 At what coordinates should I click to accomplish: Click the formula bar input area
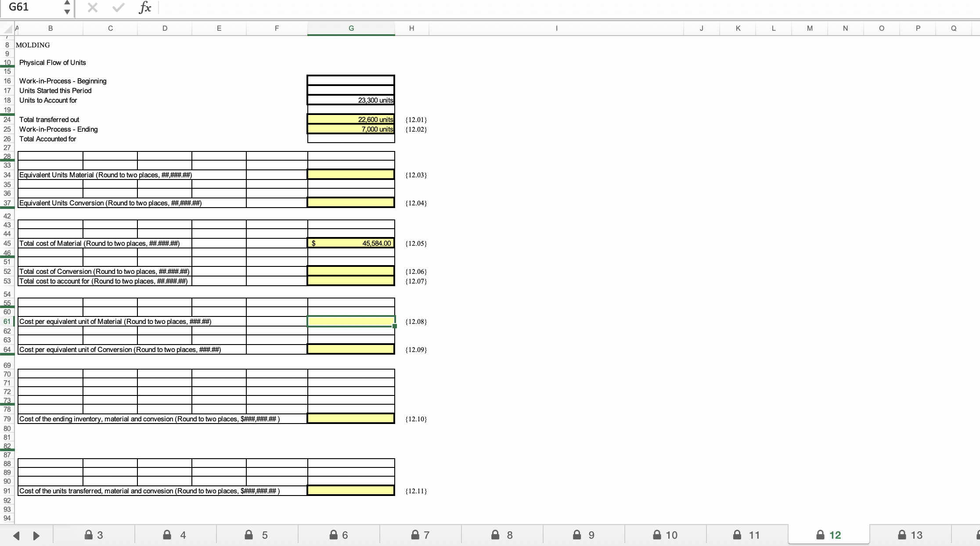[569, 7]
